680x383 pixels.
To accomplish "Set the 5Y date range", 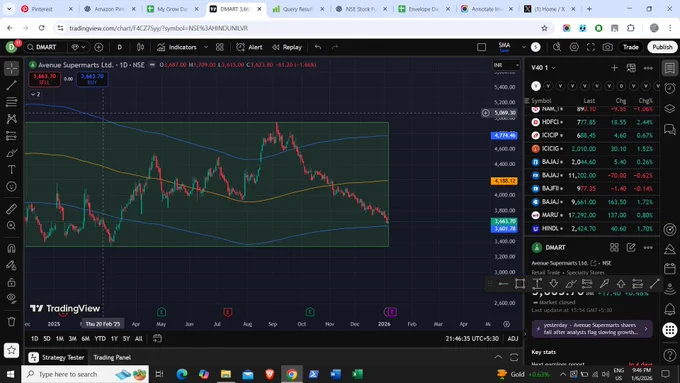I will pos(126,339).
